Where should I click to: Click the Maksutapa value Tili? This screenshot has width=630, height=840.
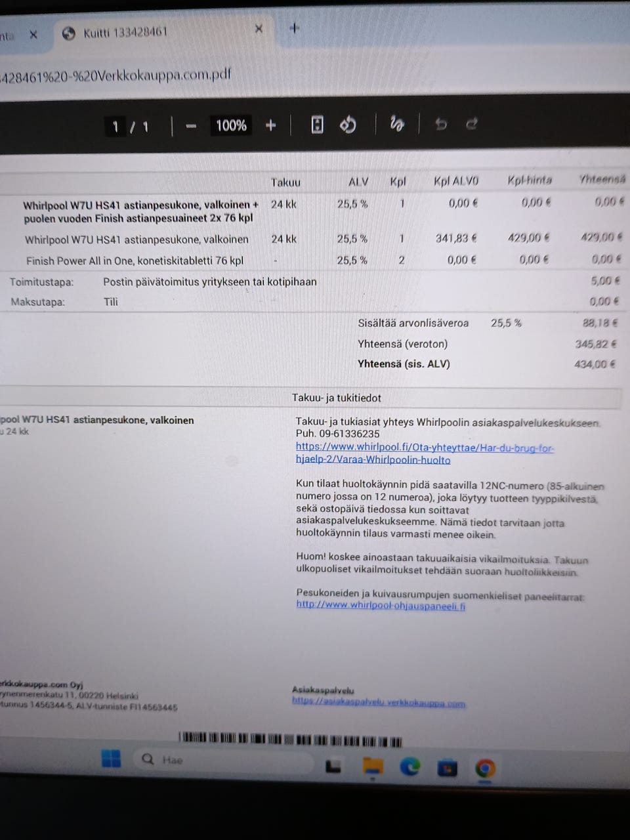111,302
